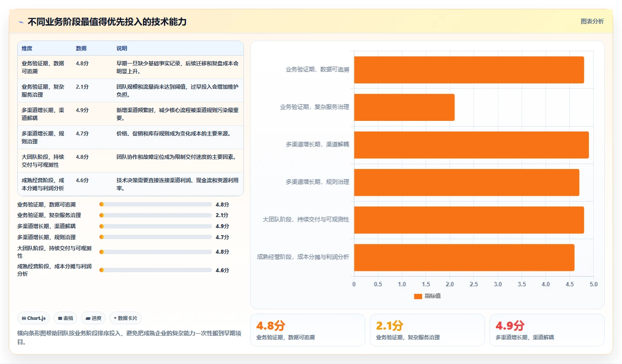Click the progress bar for 业务验证期，数据可追溯
Viewport: 622px width, 364px height.
tap(156, 204)
